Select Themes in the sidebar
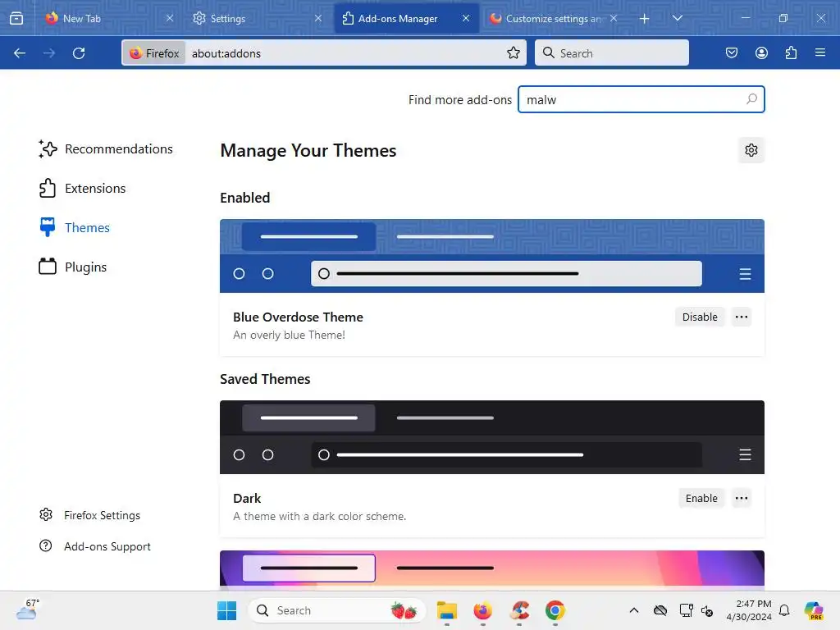Screen dimensions: 840x630 pyautogui.click(x=74, y=228)
